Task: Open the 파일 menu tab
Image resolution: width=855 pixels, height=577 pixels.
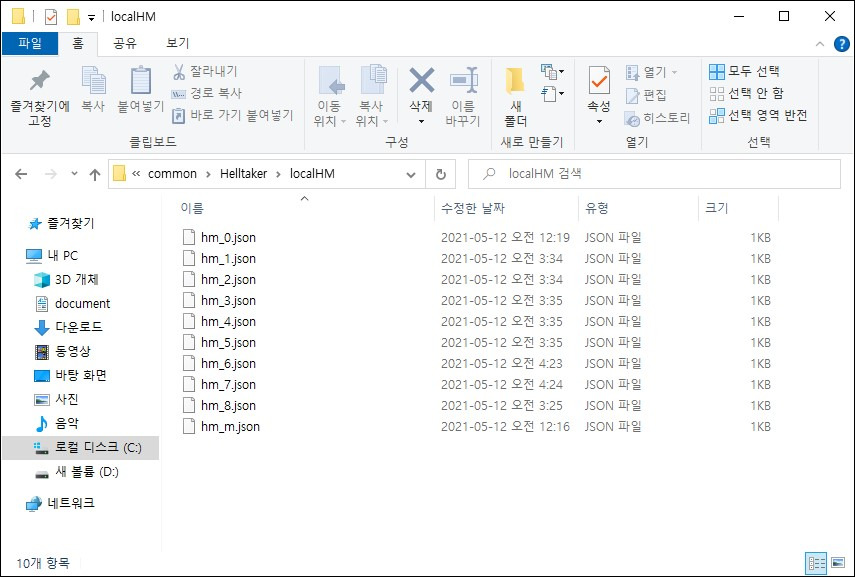Action: coord(30,43)
